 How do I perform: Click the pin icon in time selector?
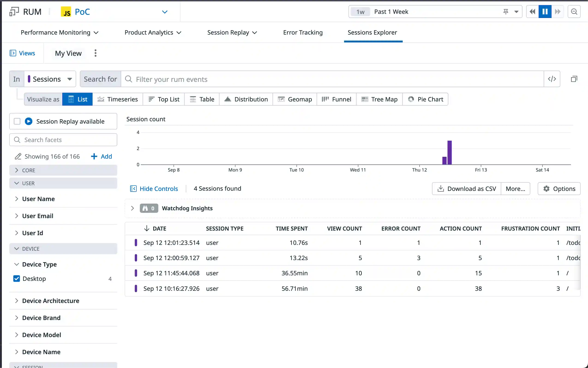pos(506,12)
